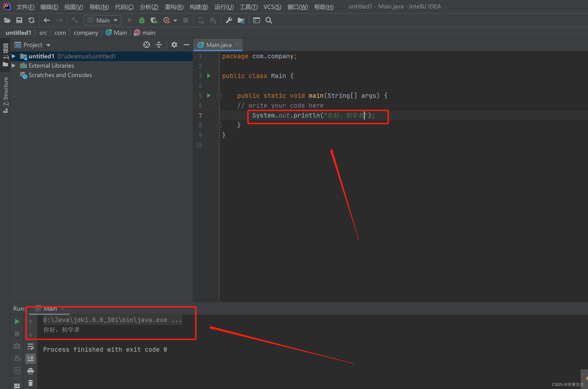Click the Debug bug icon in toolbar

coord(142,20)
